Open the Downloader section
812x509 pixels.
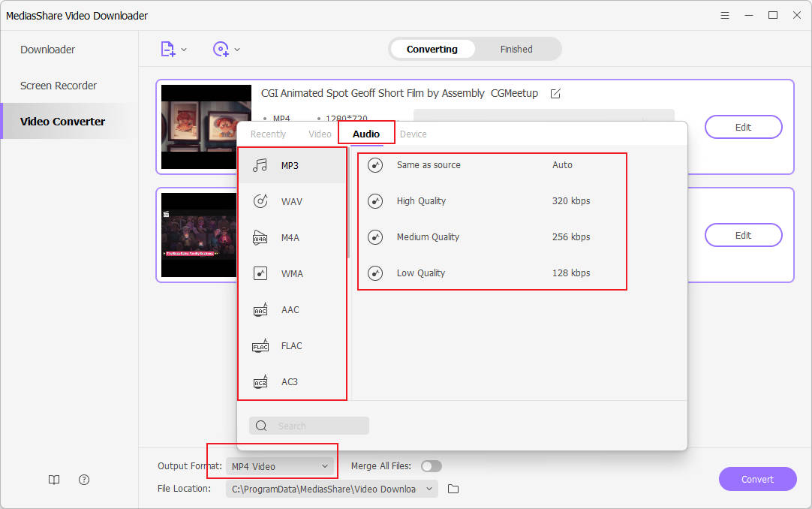coord(47,50)
